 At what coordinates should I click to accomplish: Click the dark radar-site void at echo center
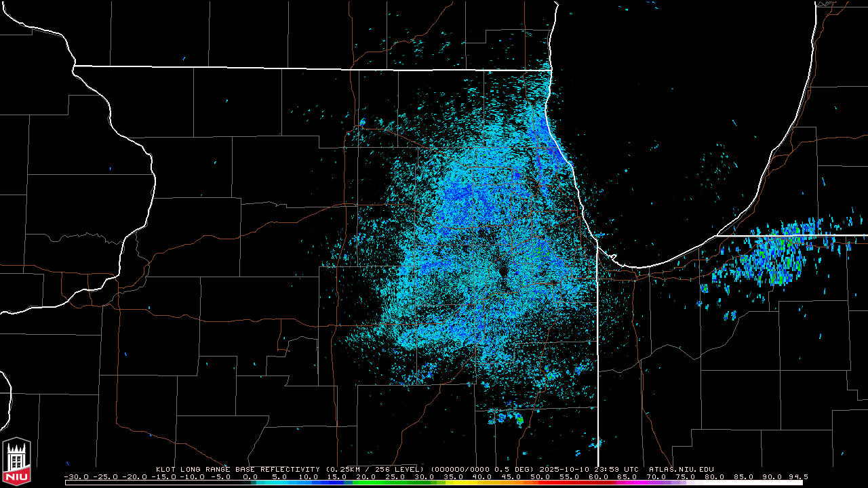(502, 272)
